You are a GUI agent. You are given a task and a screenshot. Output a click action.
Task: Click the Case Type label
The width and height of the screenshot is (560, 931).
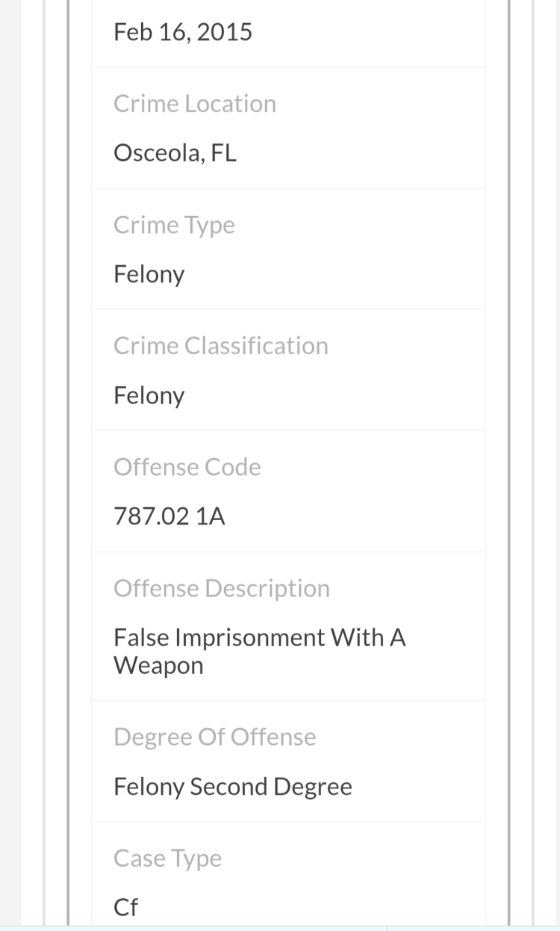pyautogui.click(x=167, y=859)
